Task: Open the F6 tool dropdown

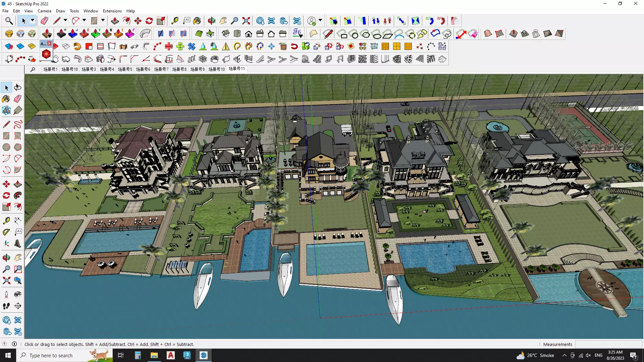Action: point(298,34)
